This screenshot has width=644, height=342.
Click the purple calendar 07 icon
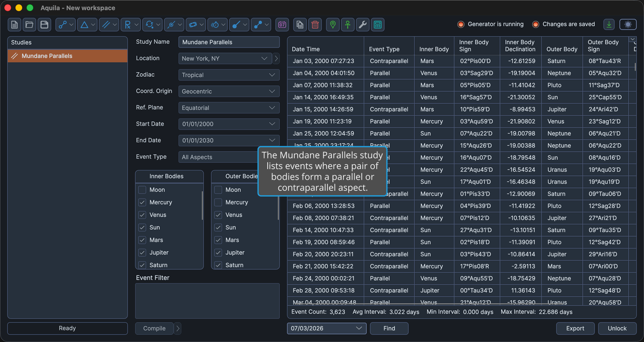pyautogui.click(x=282, y=25)
